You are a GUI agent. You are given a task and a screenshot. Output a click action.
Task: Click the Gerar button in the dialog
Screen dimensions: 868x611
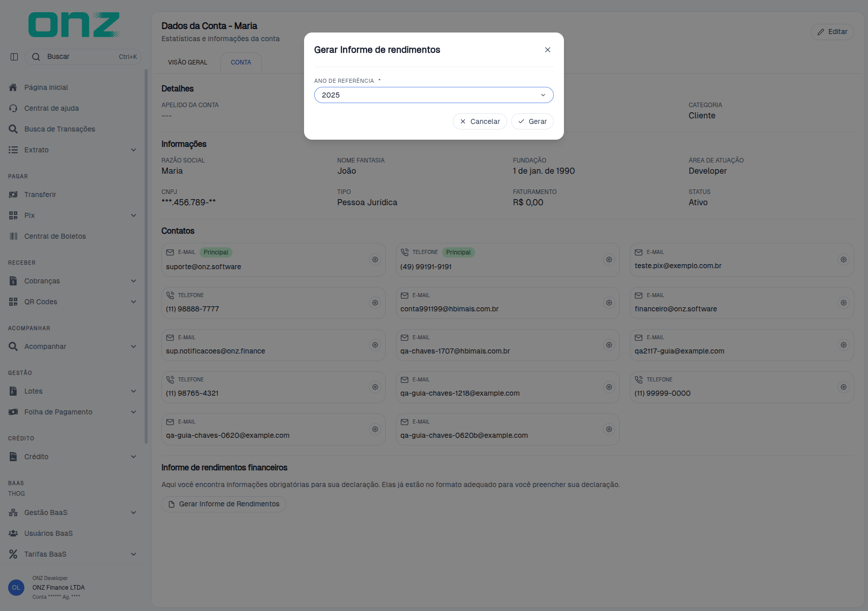click(x=532, y=121)
